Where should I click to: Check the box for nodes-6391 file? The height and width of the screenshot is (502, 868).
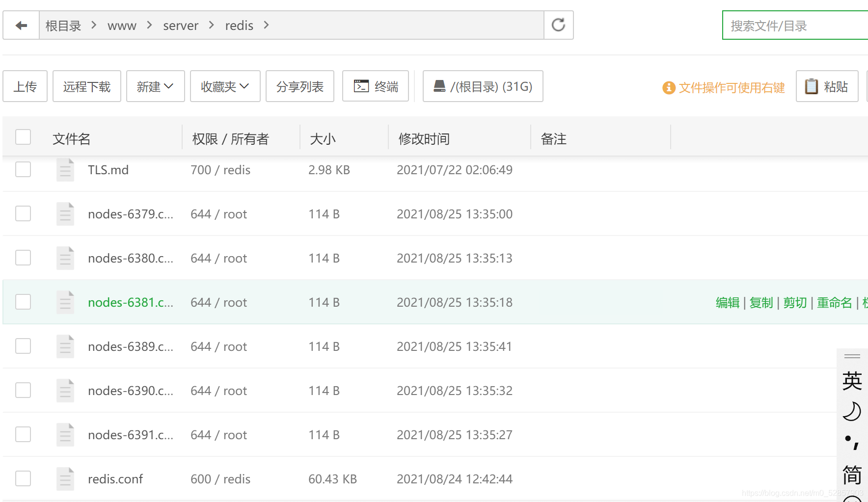pos(23,434)
